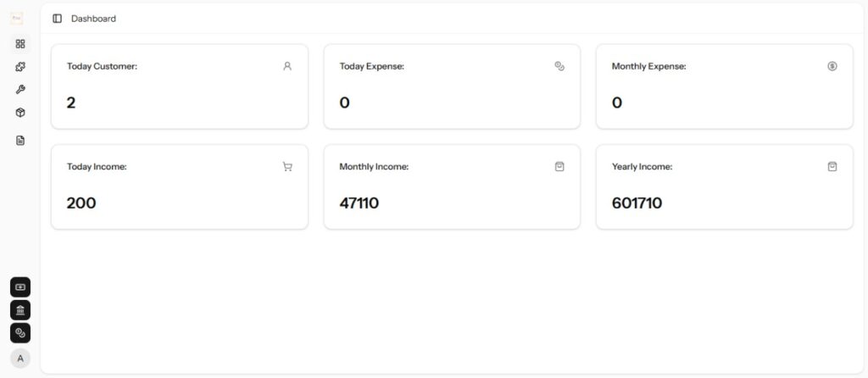The height and width of the screenshot is (378, 868).
Task: Select the Monthly Expense card
Action: pyautogui.click(x=724, y=86)
